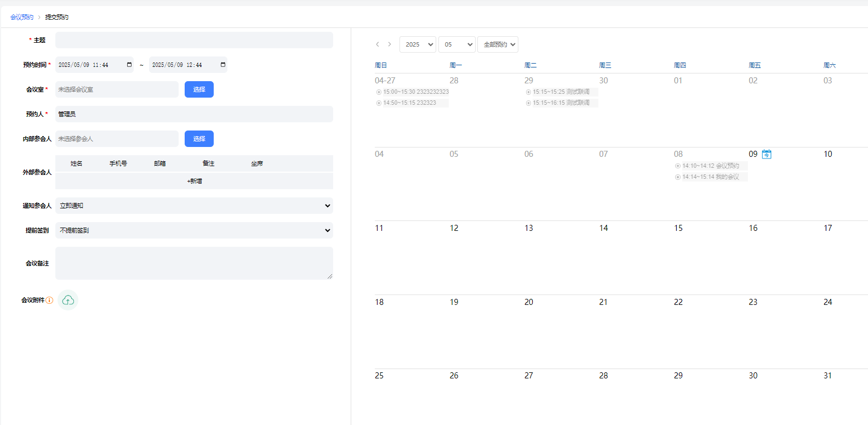Viewport: 868px width, 425px height.
Task: Click +新增 to add external attendee
Action: (194, 181)
